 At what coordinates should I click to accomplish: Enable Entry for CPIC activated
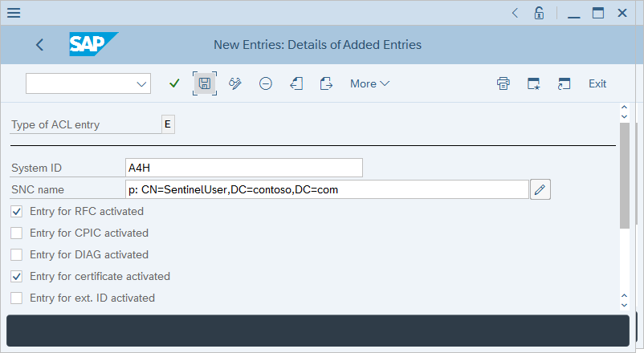(x=16, y=233)
